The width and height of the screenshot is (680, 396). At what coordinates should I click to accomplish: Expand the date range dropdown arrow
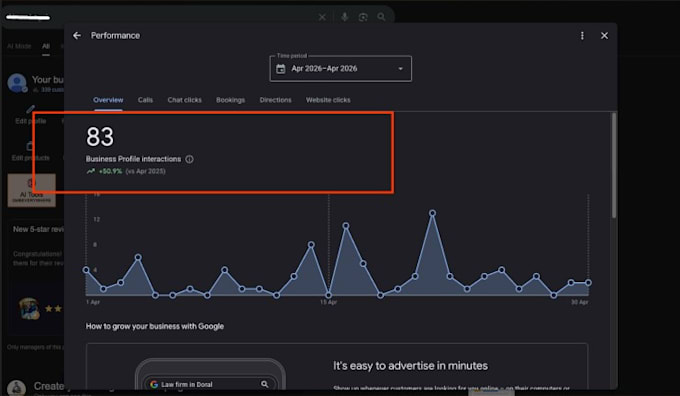click(x=400, y=69)
